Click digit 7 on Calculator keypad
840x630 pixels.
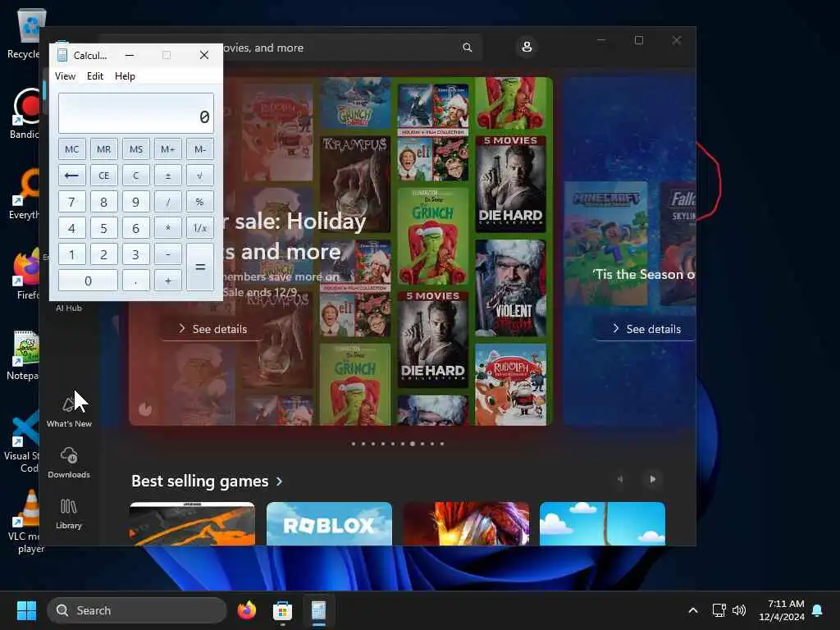click(72, 202)
